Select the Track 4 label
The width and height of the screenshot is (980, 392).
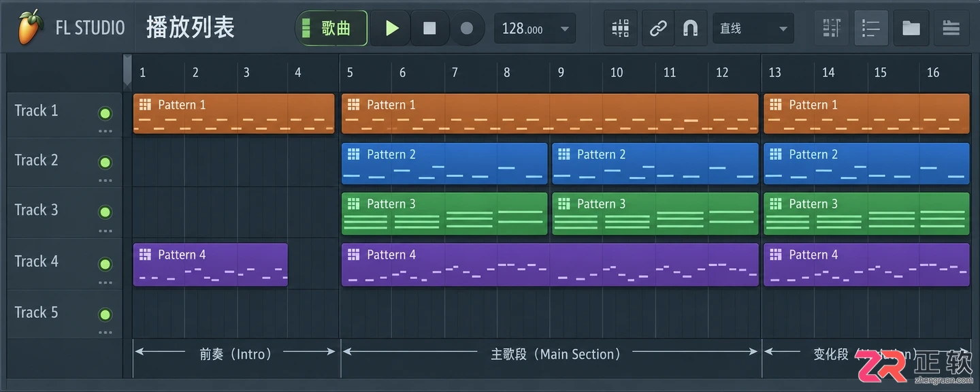pos(36,261)
